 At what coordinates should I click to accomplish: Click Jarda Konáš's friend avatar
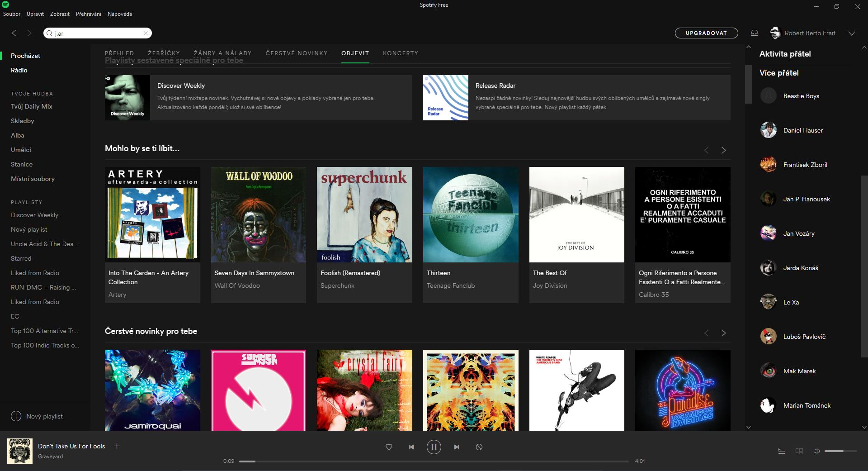pyautogui.click(x=768, y=268)
